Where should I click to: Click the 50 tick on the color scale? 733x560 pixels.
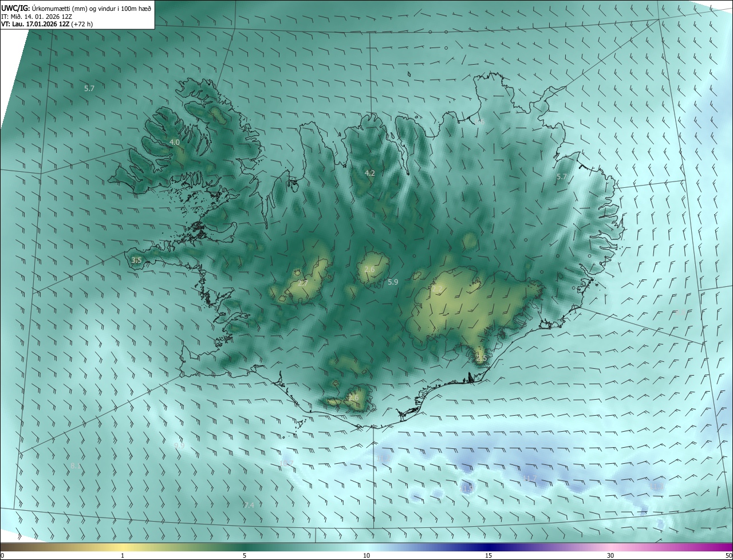tap(728, 555)
